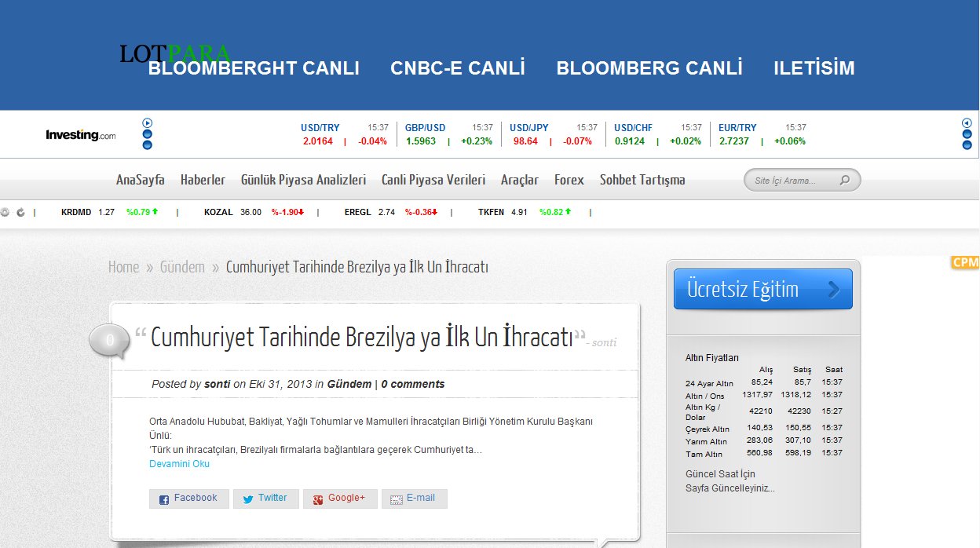The image size is (980, 548).
Task: Click the KOZAL stock symbol
Action: pyautogui.click(x=218, y=212)
